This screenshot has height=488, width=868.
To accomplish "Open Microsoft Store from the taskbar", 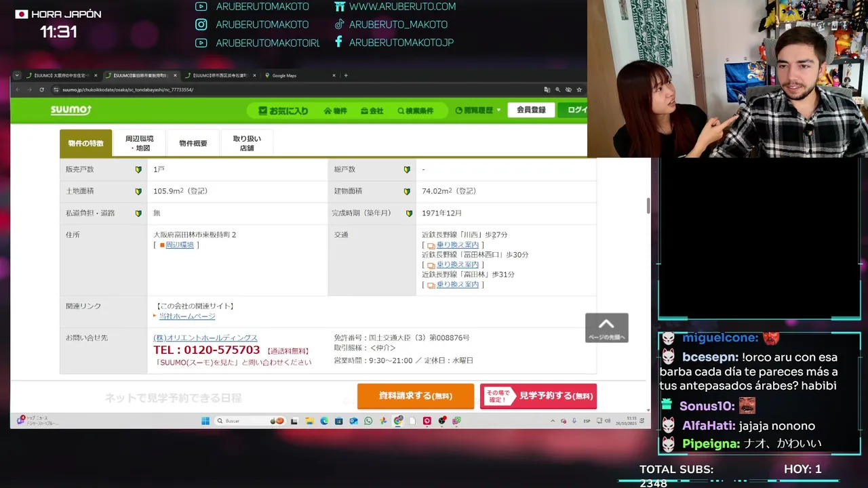I will click(x=338, y=421).
